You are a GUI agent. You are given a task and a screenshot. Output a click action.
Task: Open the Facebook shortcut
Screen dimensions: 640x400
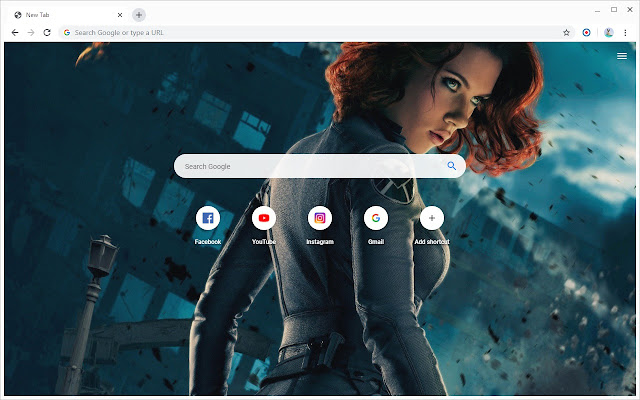[208, 218]
